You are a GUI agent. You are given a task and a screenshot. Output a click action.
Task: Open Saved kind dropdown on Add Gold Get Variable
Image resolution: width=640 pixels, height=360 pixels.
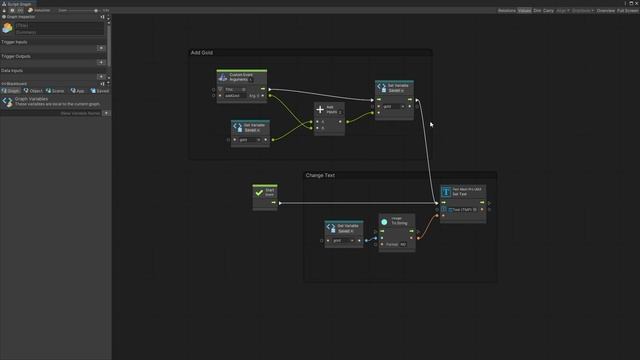[x=252, y=130]
